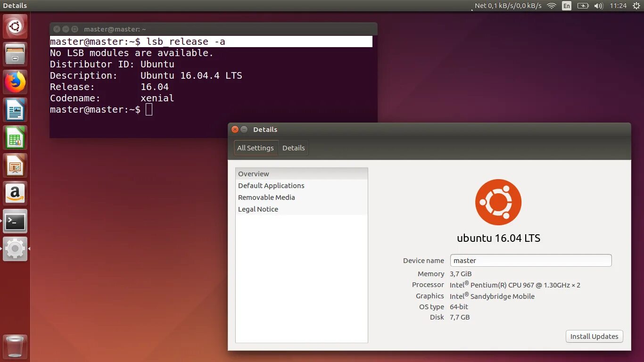Click System Settings gear in launcher
644x362 pixels.
(15, 249)
